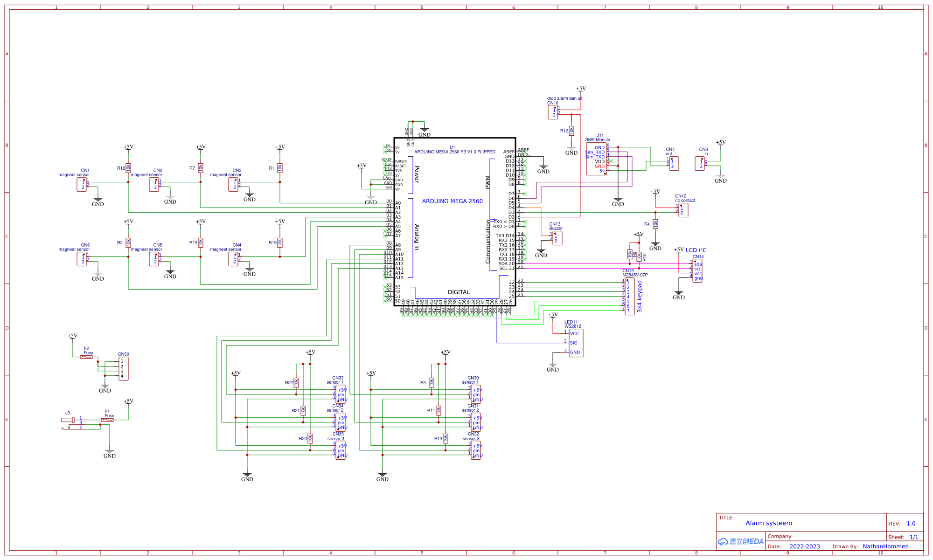Select the F1 fuse symbol
This screenshot has height=560, width=933.
tap(107, 420)
